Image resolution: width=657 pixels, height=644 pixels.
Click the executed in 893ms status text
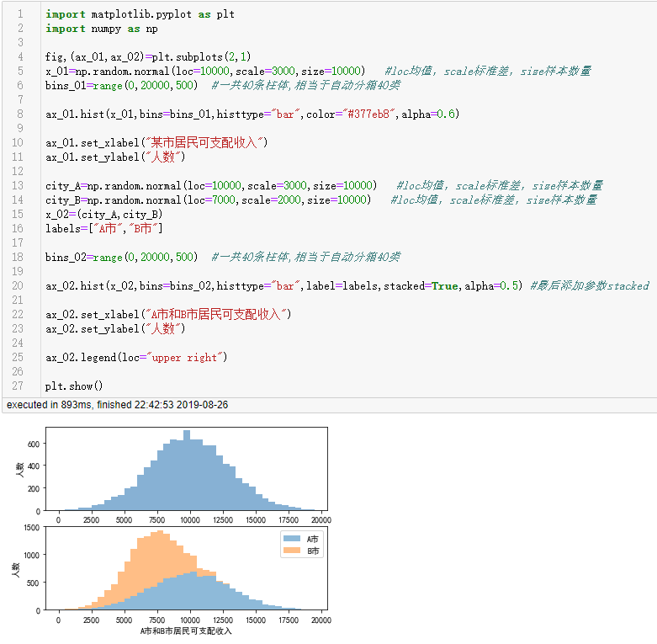[x=116, y=405]
